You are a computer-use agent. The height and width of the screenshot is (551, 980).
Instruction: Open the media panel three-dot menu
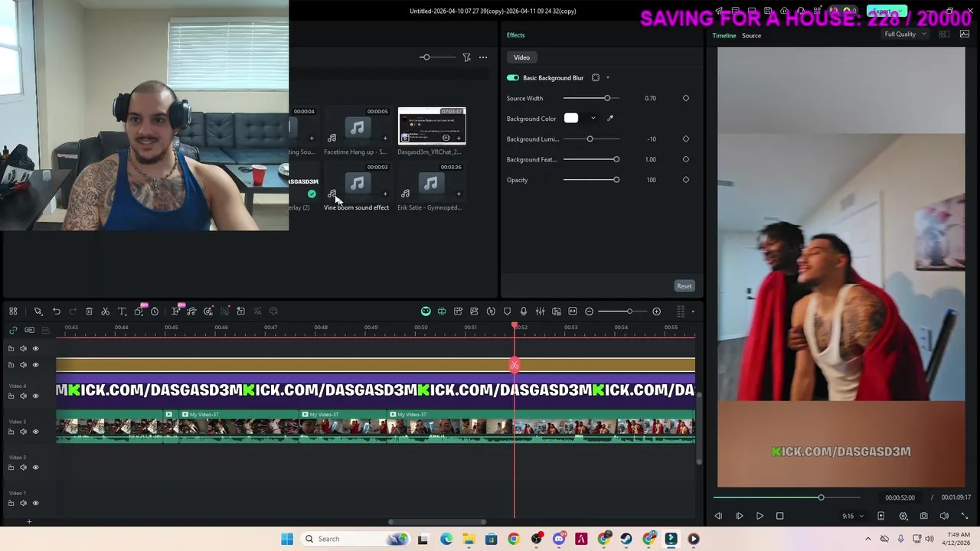[483, 57]
